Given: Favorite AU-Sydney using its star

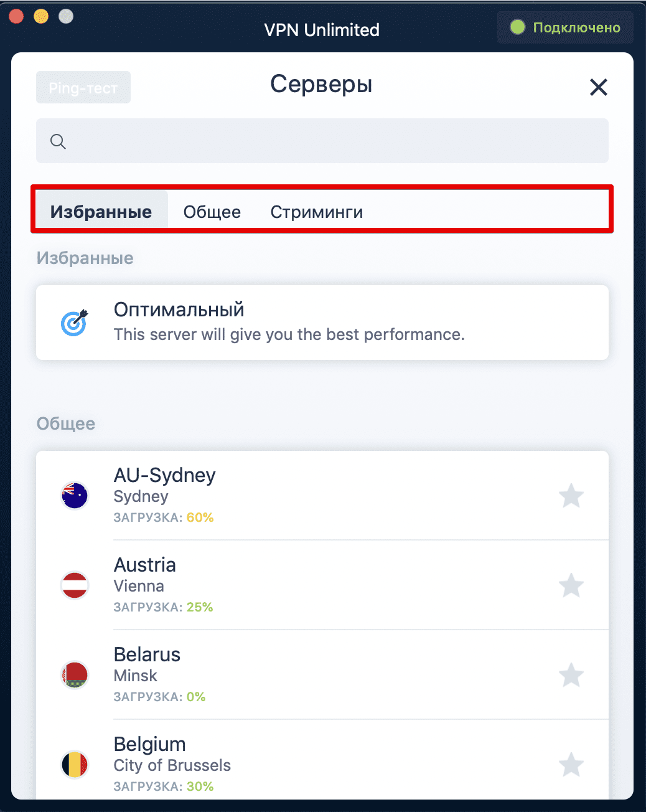Looking at the screenshot, I should pyautogui.click(x=571, y=496).
